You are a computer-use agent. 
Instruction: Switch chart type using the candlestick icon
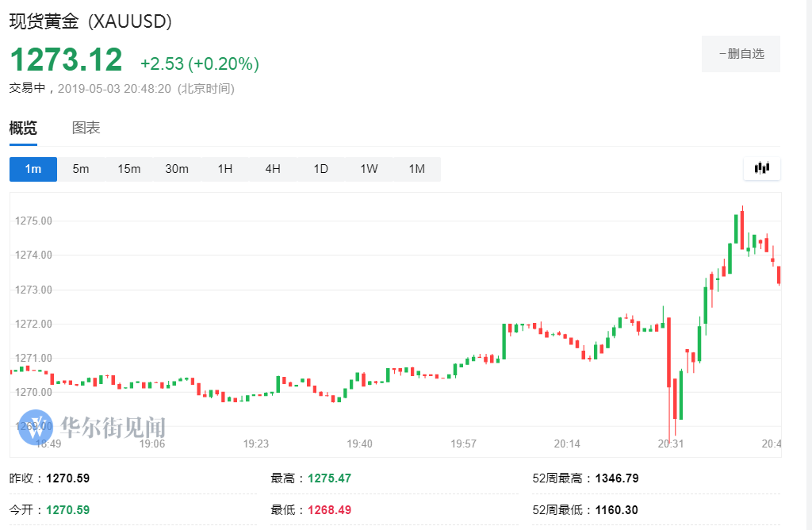tap(762, 168)
